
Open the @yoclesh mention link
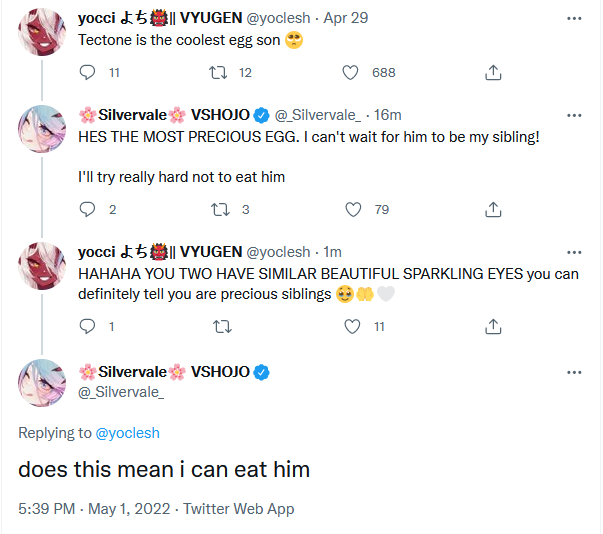click(x=127, y=433)
